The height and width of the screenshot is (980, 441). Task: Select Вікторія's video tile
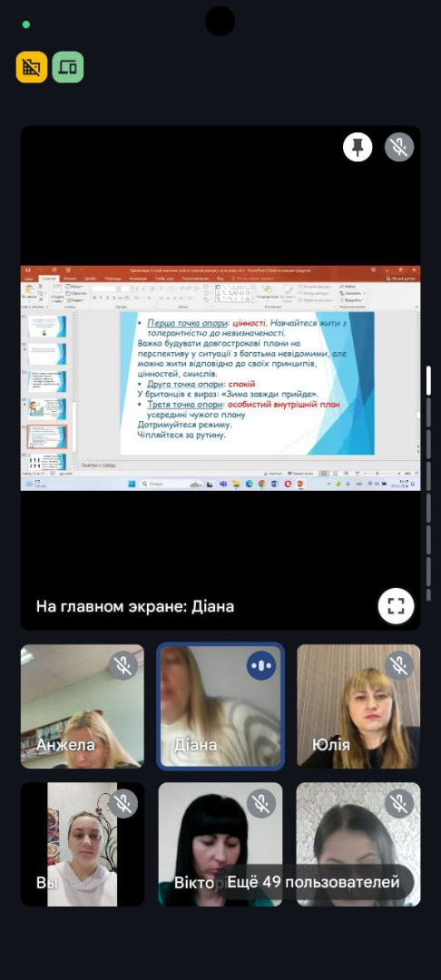point(220,845)
